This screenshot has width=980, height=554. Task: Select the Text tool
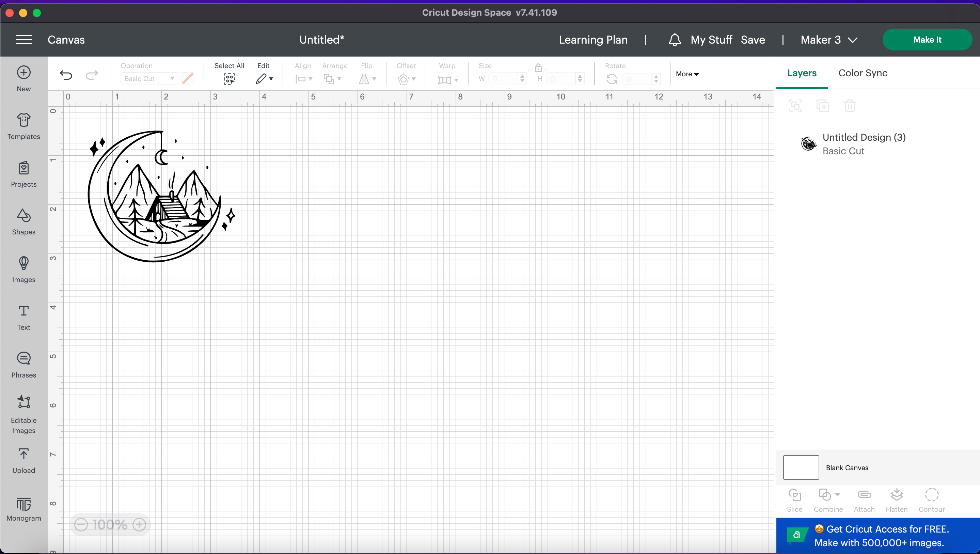pos(23,317)
